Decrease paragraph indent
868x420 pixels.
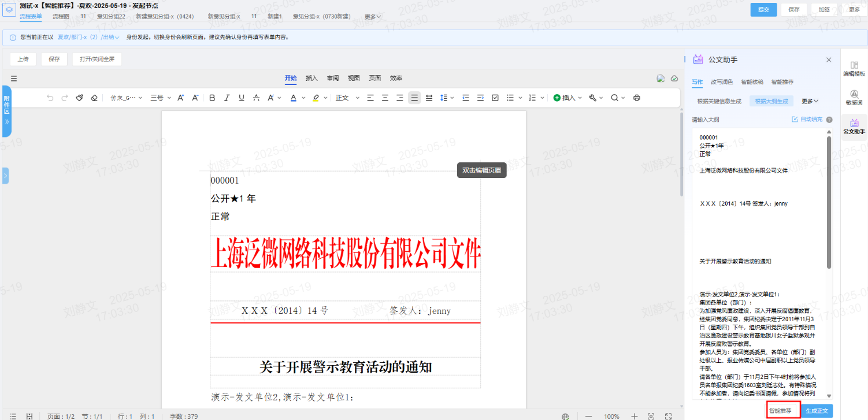click(x=466, y=98)
